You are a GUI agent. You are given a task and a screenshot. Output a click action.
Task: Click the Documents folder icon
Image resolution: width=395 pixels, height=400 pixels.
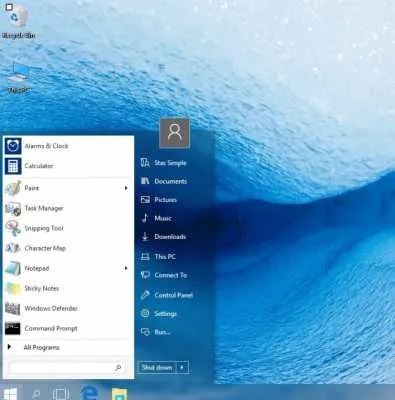pyautogui.click(x=145, y=181)
